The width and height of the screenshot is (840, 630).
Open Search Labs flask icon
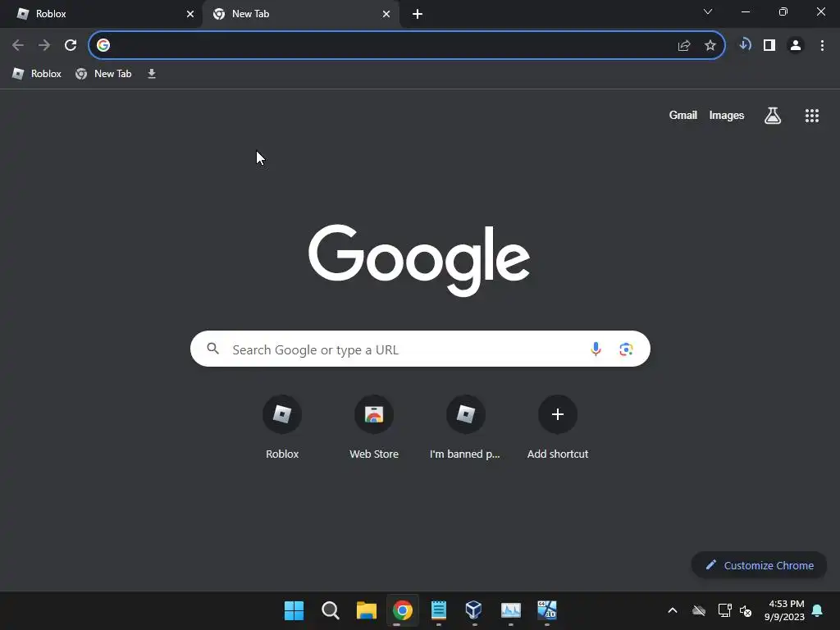point(773,115)
